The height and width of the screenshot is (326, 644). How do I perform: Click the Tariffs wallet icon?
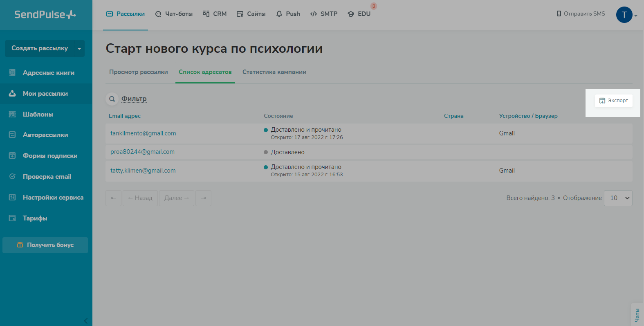coord(12,218)
